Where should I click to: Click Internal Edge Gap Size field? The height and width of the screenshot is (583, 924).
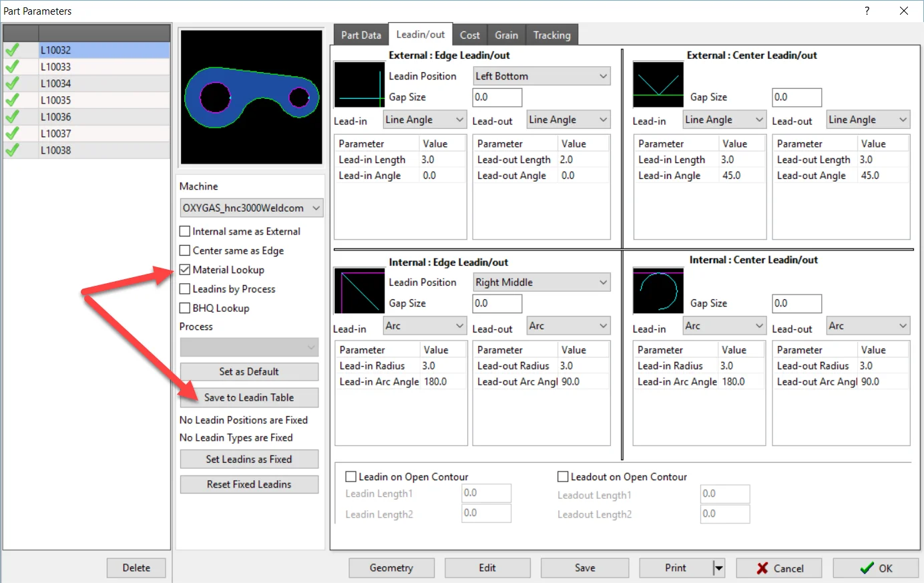pyautogui.click(x=497, y=303)
